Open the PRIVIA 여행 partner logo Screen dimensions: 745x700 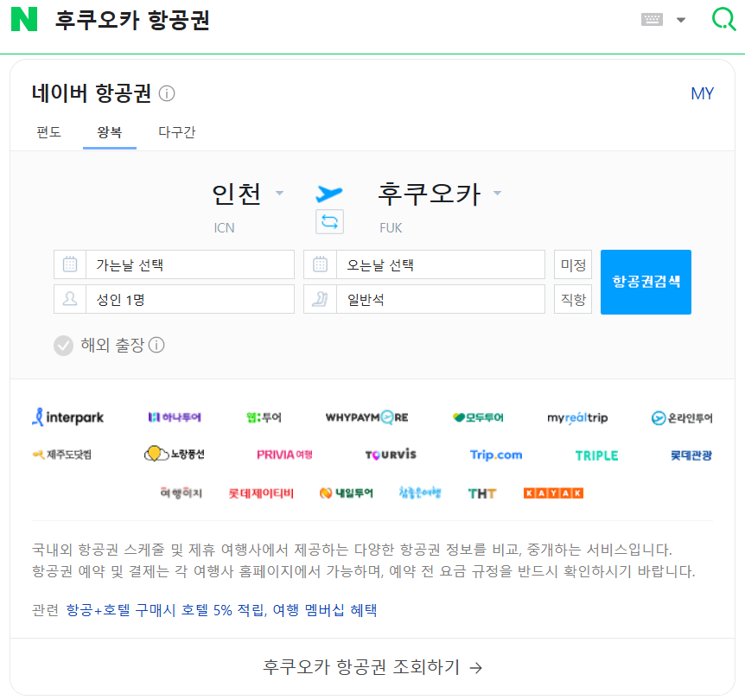pos(284,455)
